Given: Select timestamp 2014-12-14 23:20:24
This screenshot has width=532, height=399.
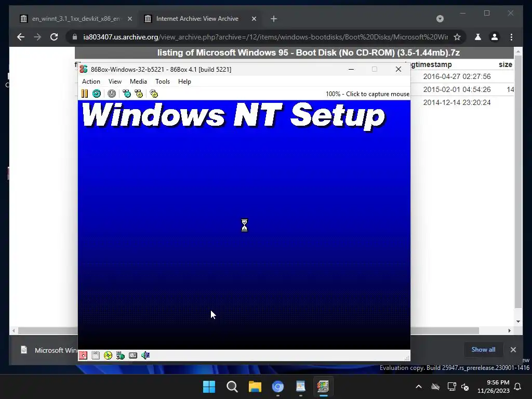Looking at the screenshot, I should (457, 102).
